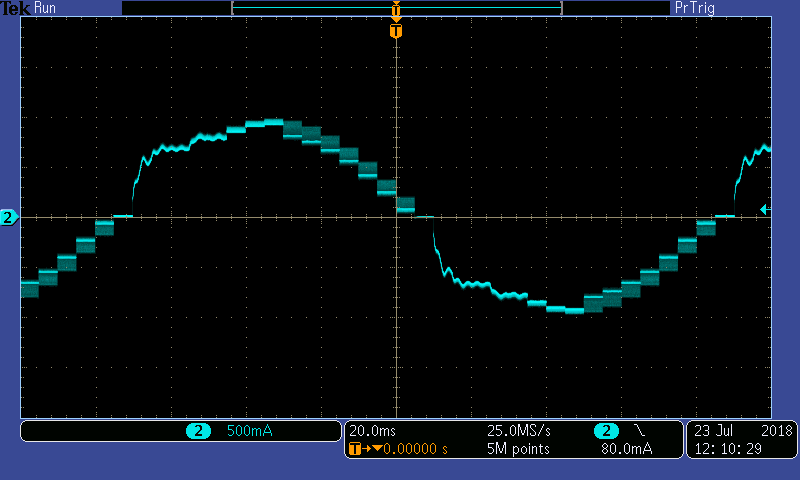Click the trigger source channel 2 badge

(605, 431)
